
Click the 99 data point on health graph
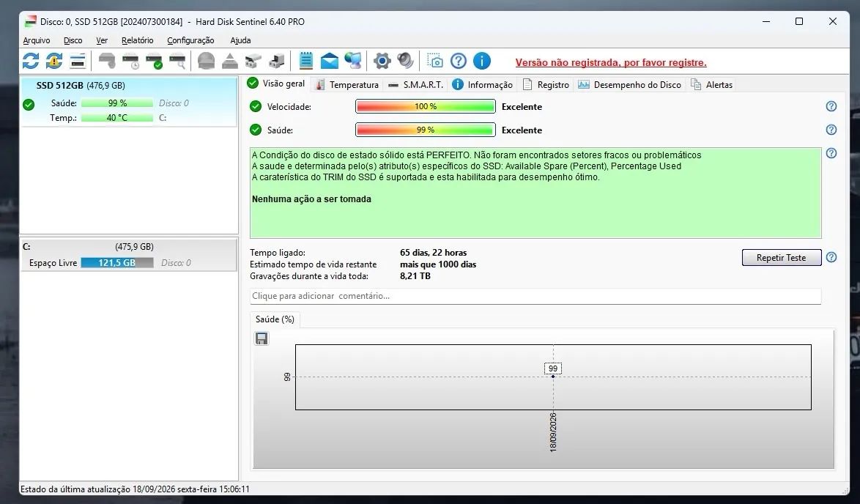pyautogui.click(x=553, y=377)
